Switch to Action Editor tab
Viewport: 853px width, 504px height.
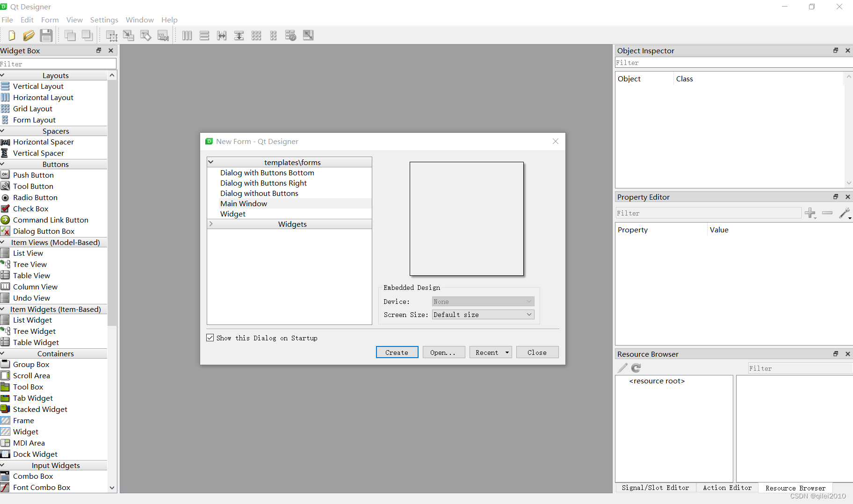coord(727,488)
